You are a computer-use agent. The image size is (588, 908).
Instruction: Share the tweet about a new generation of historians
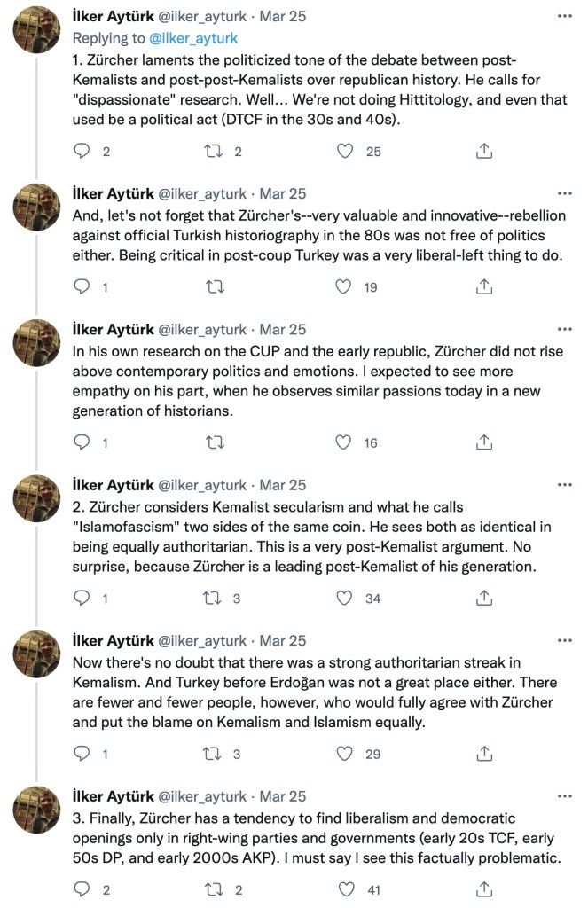click(x=484, y=442)
